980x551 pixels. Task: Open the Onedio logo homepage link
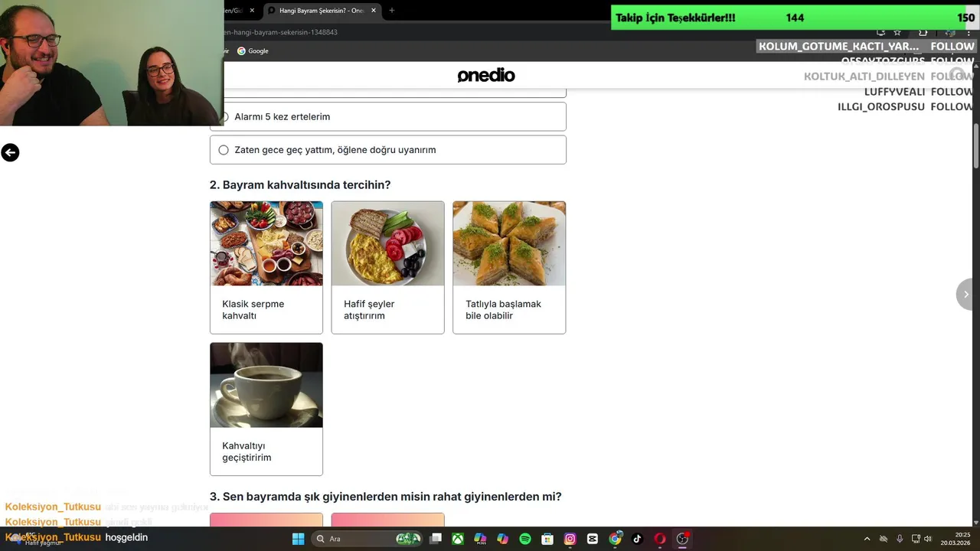coord(486,75)
